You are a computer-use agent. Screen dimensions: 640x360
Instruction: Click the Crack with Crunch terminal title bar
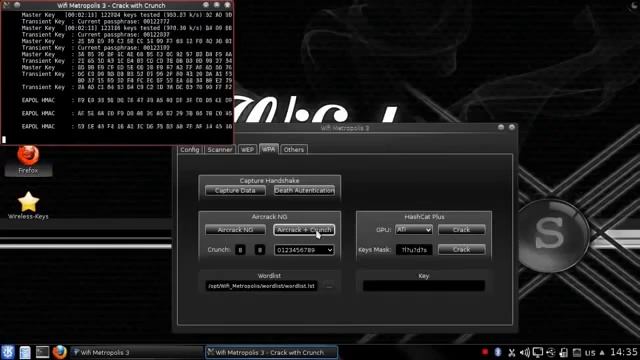click(x=111, y=5)
